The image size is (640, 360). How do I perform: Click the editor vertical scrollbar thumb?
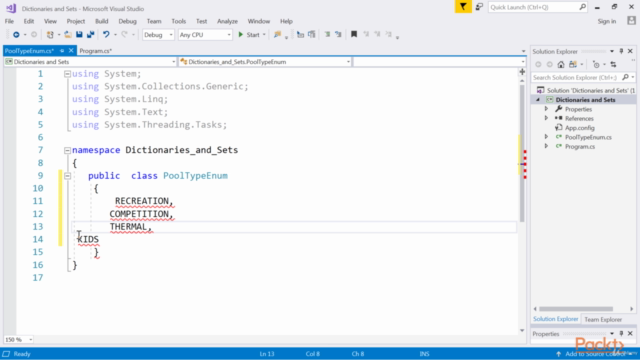(x=522, y=153)
